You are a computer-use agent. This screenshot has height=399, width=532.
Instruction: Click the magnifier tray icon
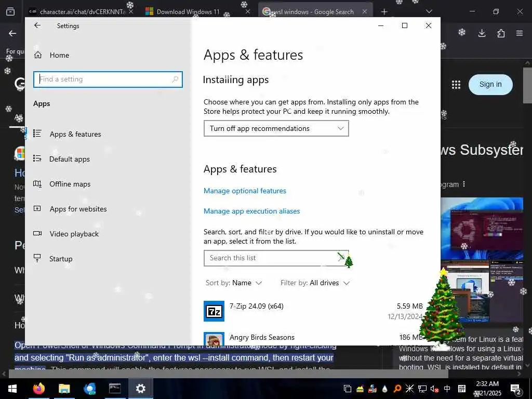[x=397, y=389]
